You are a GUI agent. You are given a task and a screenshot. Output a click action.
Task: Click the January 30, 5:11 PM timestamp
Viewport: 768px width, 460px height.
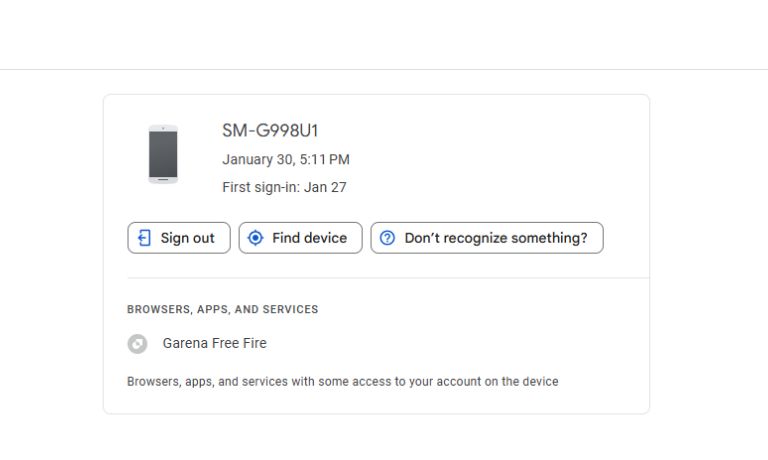point(286,160)
